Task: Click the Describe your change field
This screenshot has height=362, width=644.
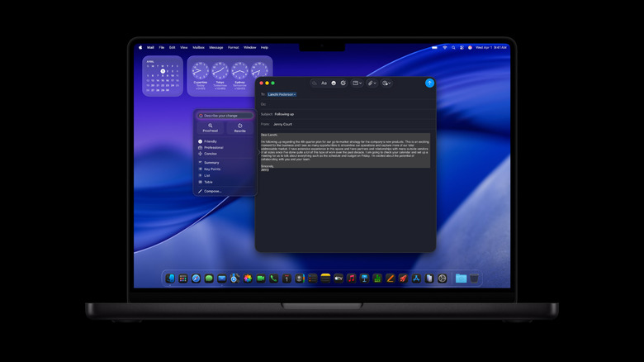Action: [x=225, y=116]
